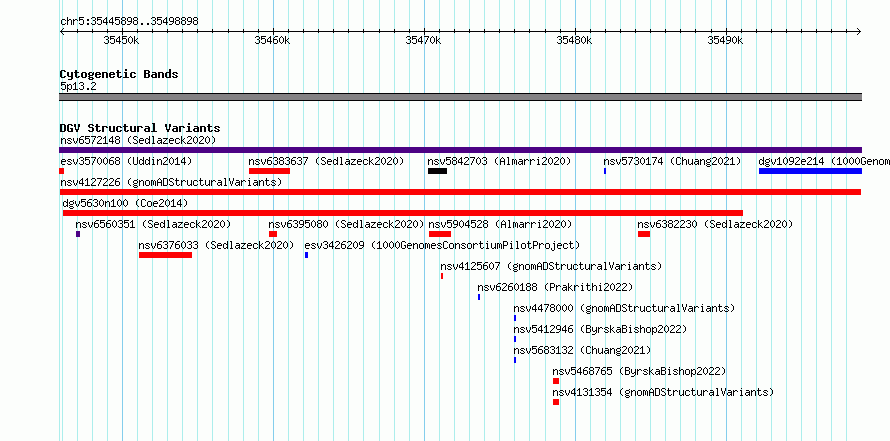Click the Cytogenetic Bands track title

(119, 74)
